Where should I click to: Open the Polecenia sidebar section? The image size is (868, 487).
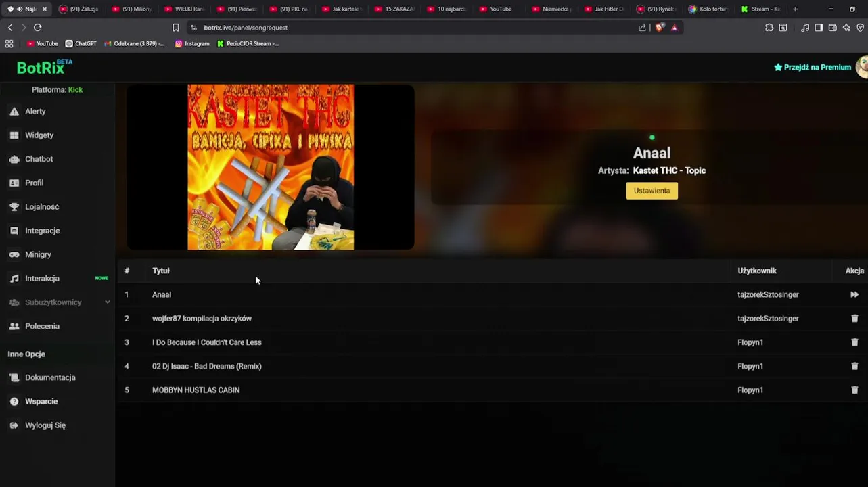tap(42, 326)
